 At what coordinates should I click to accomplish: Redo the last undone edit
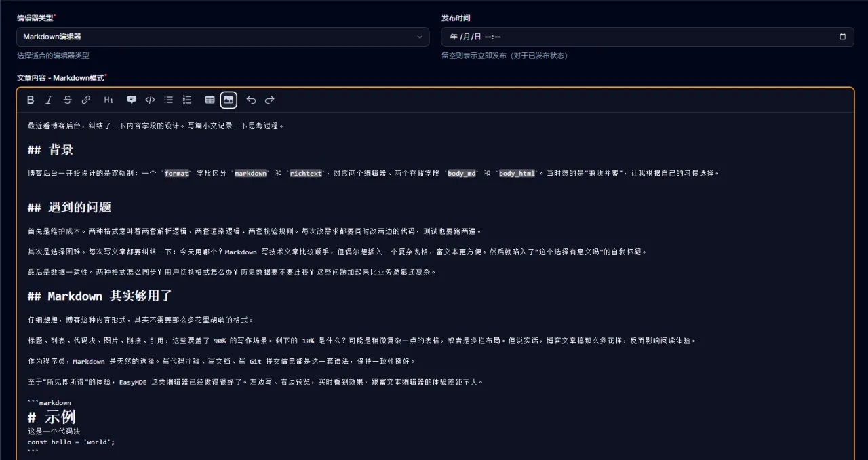point(270,100)
